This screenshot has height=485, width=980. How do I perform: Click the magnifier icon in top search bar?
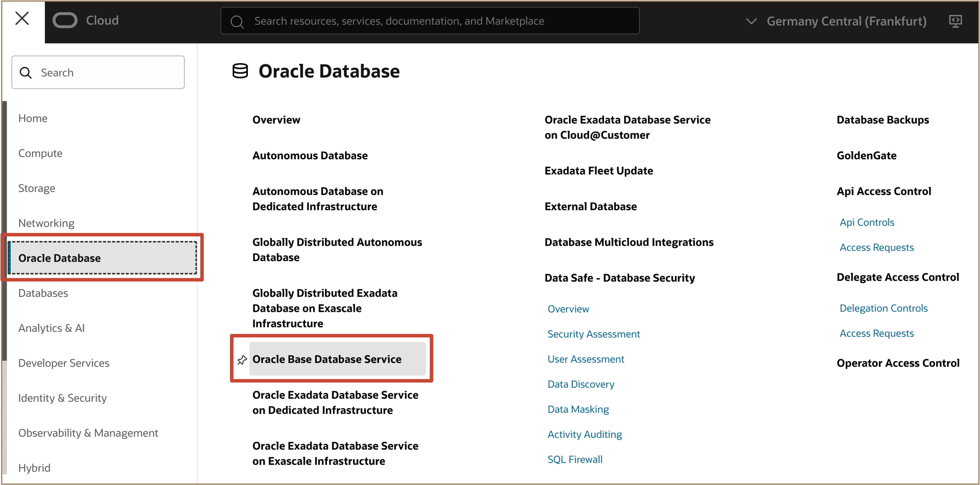pos(237,21)
